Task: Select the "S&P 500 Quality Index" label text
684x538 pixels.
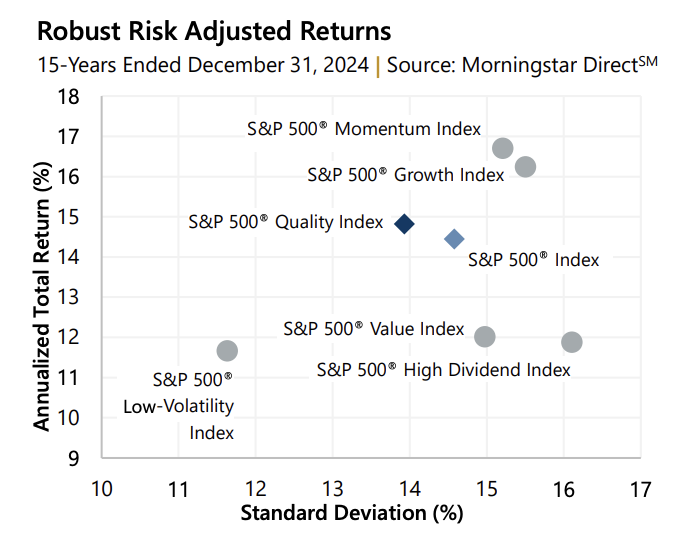Action: (x=286, y=222)
